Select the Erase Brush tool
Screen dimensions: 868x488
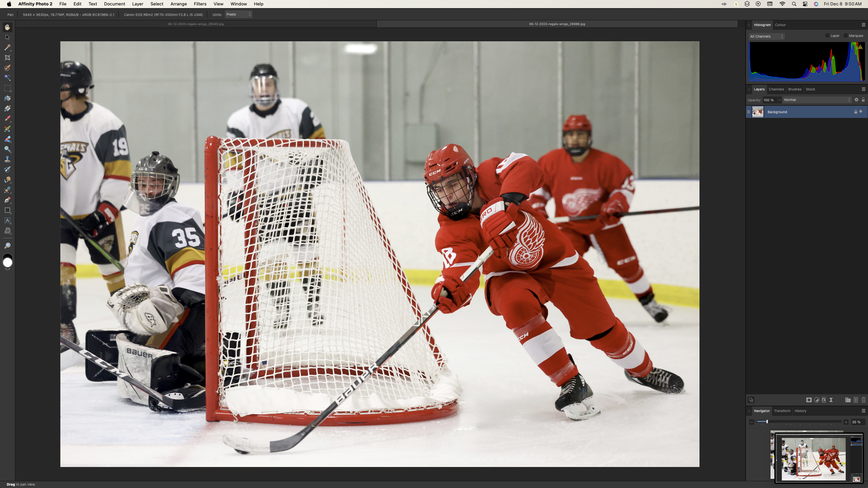pos(7,139)
